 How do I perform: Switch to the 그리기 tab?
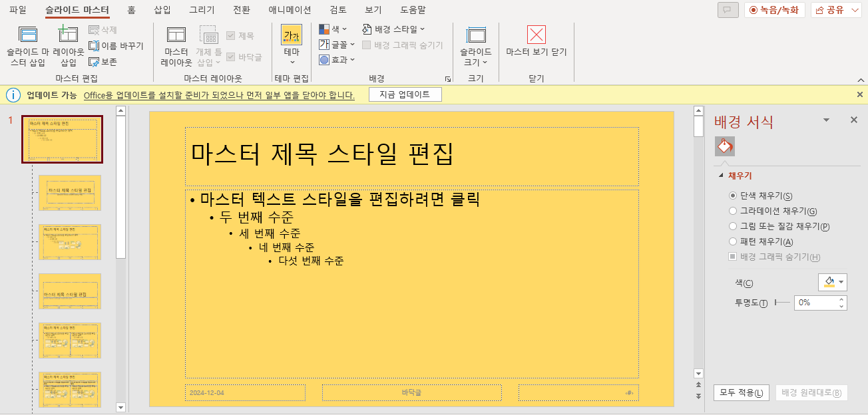click(x=202, y=10)
